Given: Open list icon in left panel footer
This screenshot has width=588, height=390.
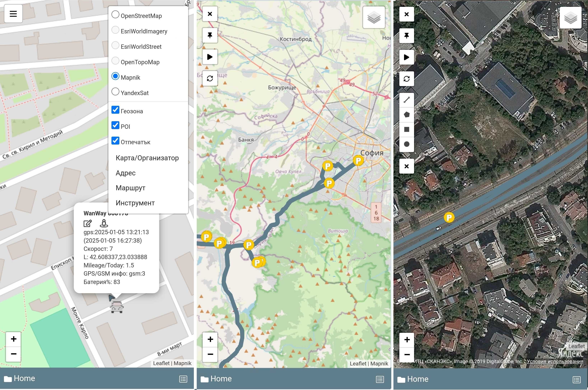Looking at the screenshot, I should coord(183,379).
